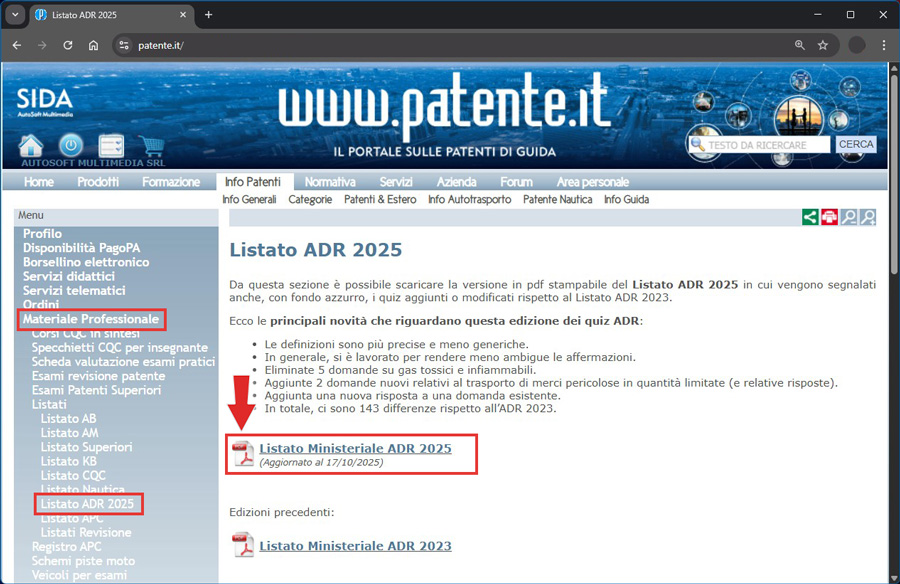900x584 pixels.
Task: Open Chrome's three-dot menu
Action: pyautogui.click(x=884, y=45)
